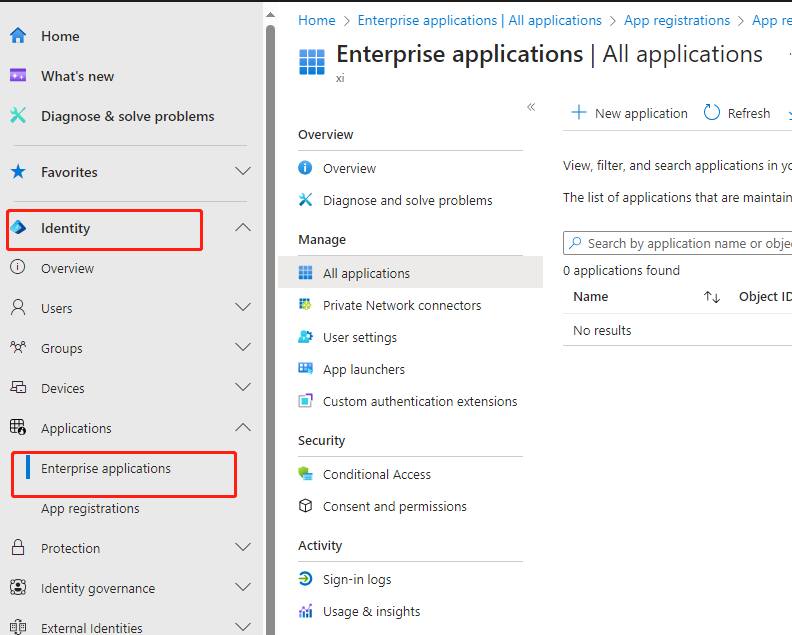This screenshot has height=635, width=792.
Task: Click the Usage & insights chart icon
Action: [x=305, y=611]
